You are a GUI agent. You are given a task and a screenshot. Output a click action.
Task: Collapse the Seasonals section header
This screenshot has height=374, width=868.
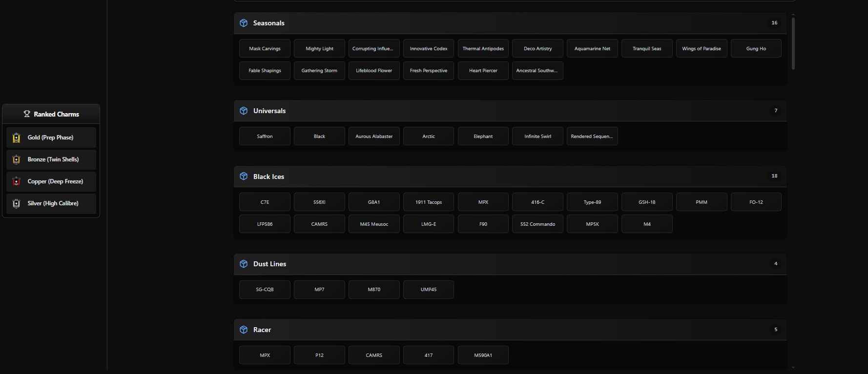pyautogui.click(x=508, y=23)
